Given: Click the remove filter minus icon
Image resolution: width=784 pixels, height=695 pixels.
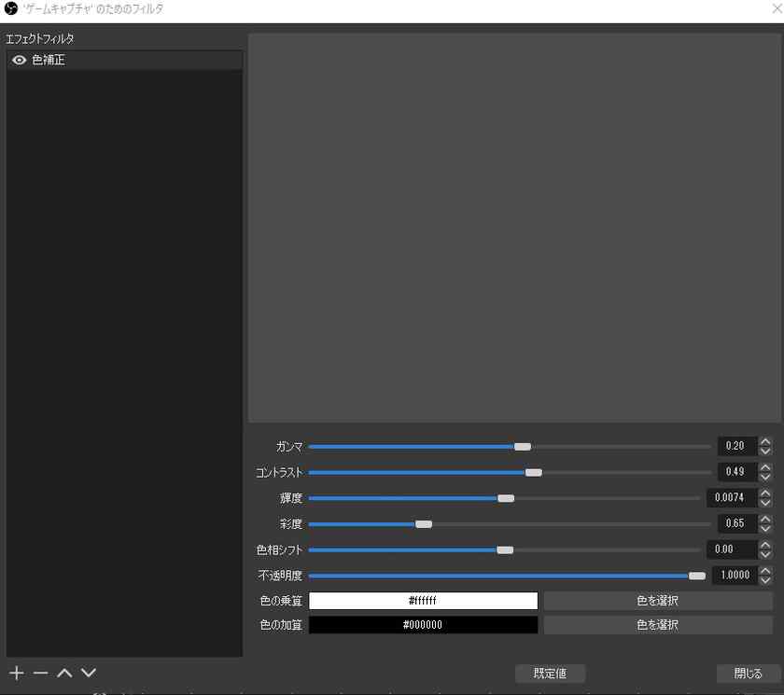Looking at the screenshot, I should click(x=40, y=673).
